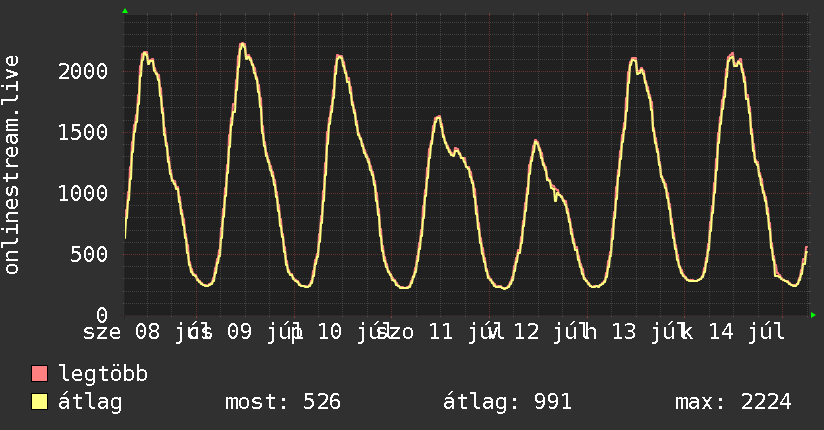This screenshot has height=430, width=824.
Task: Click the pink legtöbb legend color swatch
Action: pyautogui.click(x=39, y=373)
